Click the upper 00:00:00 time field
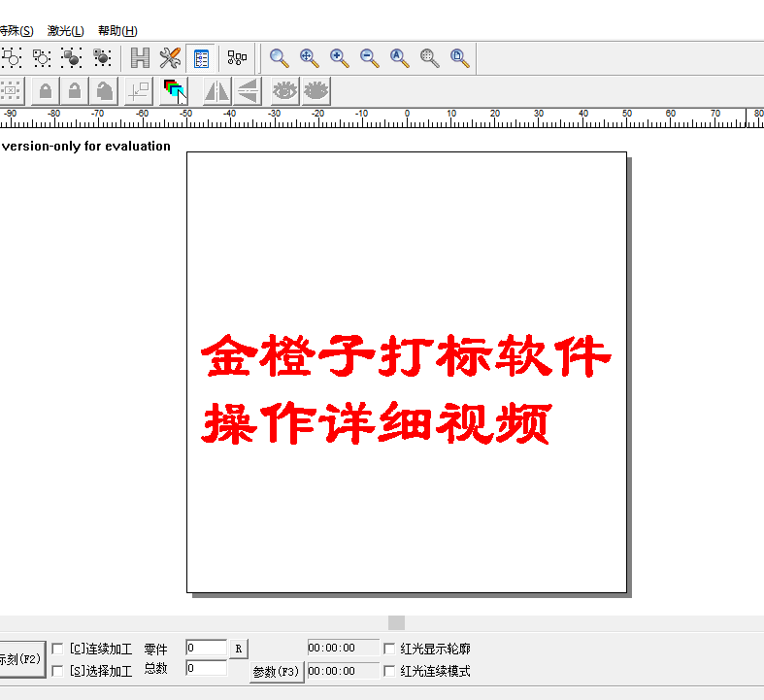Viewport: 764px width, 700px height. pos(343,648)
